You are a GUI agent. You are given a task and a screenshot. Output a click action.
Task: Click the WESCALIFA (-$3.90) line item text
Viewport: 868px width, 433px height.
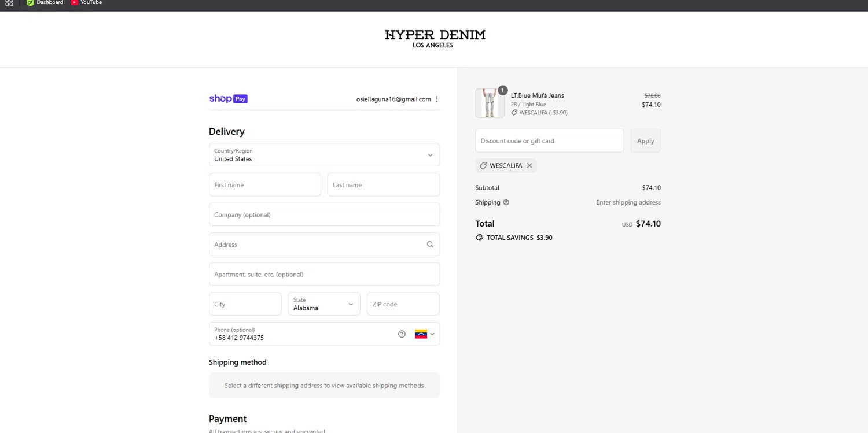coord(543,113)
